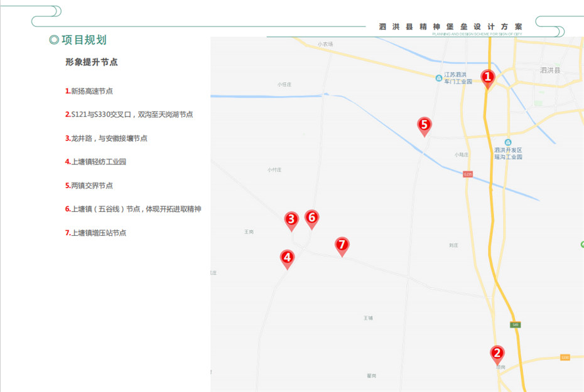Image resolution: width=584 pixels, height=392 pixels.
Task: Click the 泗洪县 county label on map
Action: [549, 71]
